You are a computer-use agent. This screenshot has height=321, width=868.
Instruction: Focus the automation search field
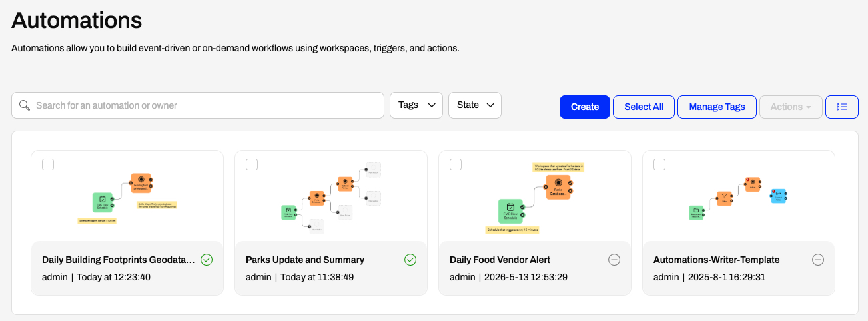tap(198, 105)
